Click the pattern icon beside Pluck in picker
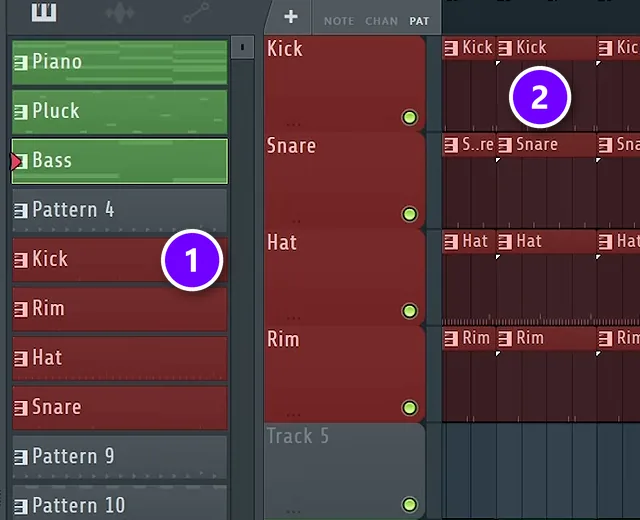The height and width of the screenshot is (520, 640). point(20,112)
